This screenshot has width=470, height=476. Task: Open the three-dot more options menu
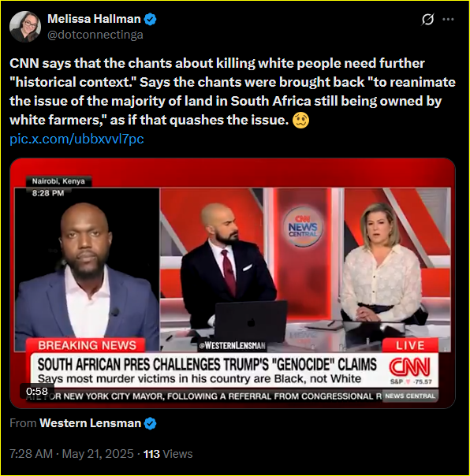click(448, 20)
